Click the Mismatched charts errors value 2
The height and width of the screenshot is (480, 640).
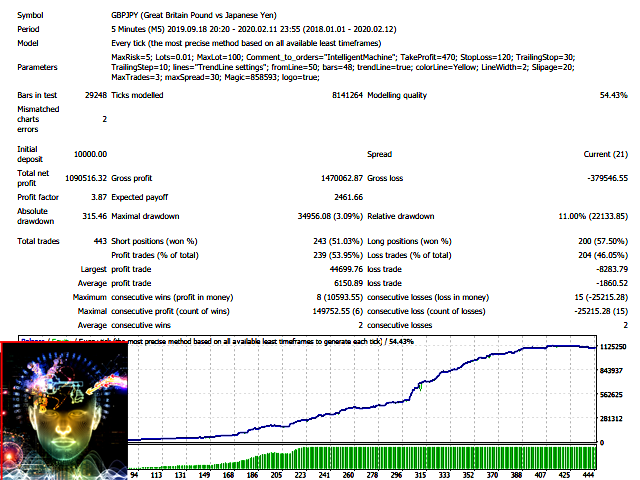[x=104, y=119]
